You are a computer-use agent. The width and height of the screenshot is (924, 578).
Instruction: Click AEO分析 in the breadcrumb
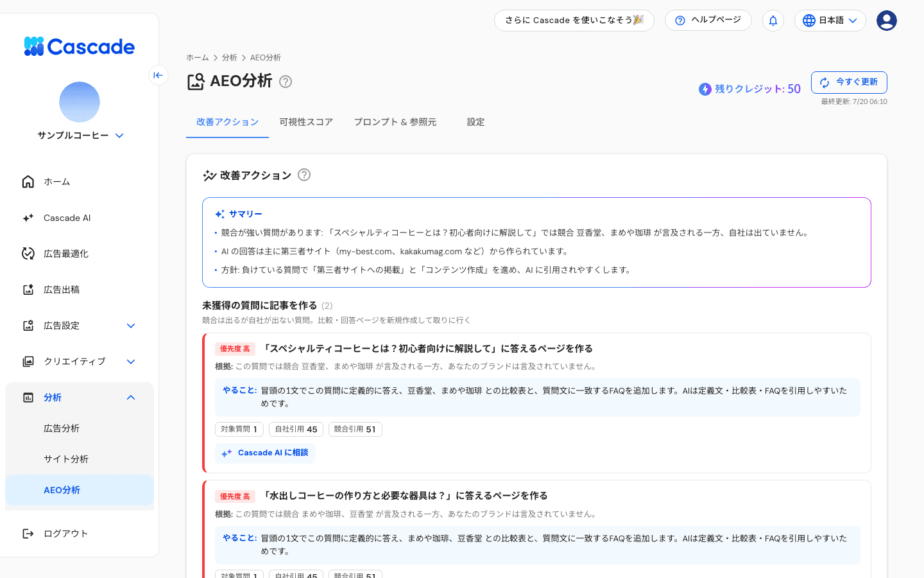(266, 58)
